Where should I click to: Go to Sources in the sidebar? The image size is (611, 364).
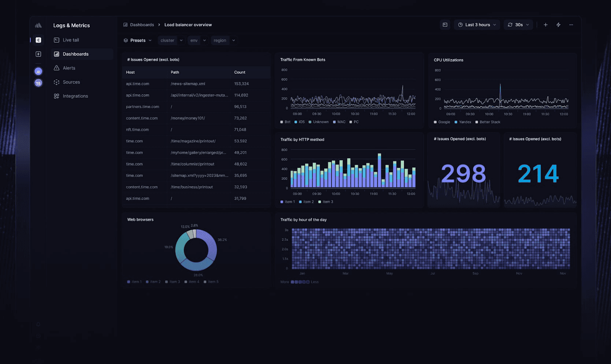tap(71, 82)
